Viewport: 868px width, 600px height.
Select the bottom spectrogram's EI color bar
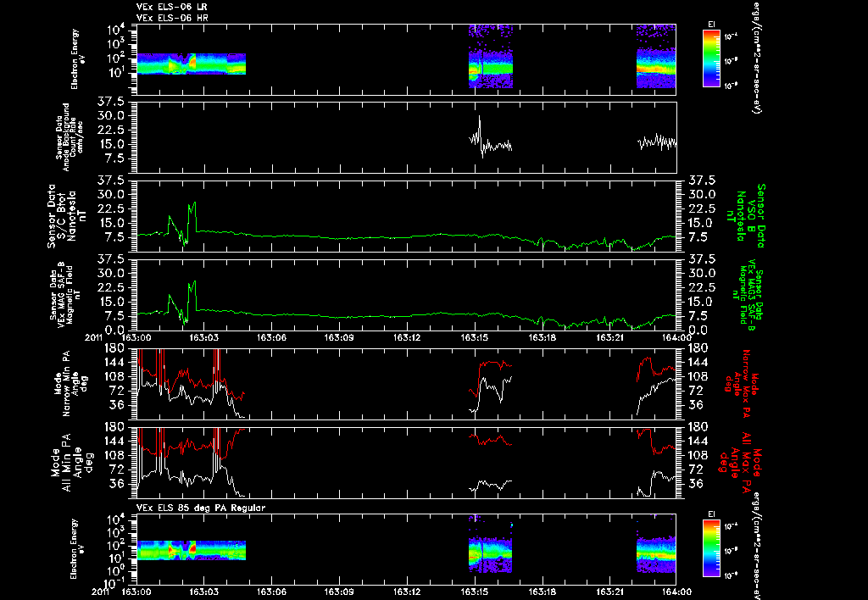click(711, 548)
